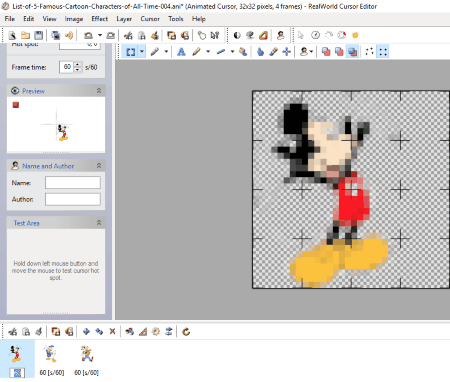Undo the last action
Image resolution: width=450 pixels, height=382 pixels.
(x=88, y=35)
